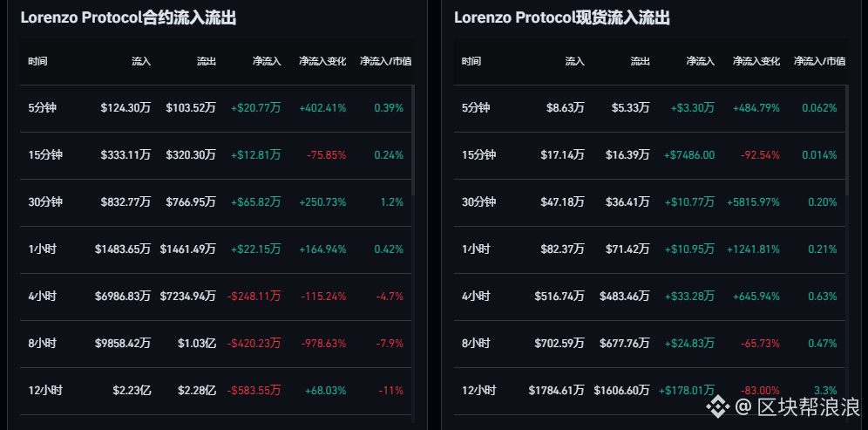Click spot inflow $516.74万

coord(559,297)
